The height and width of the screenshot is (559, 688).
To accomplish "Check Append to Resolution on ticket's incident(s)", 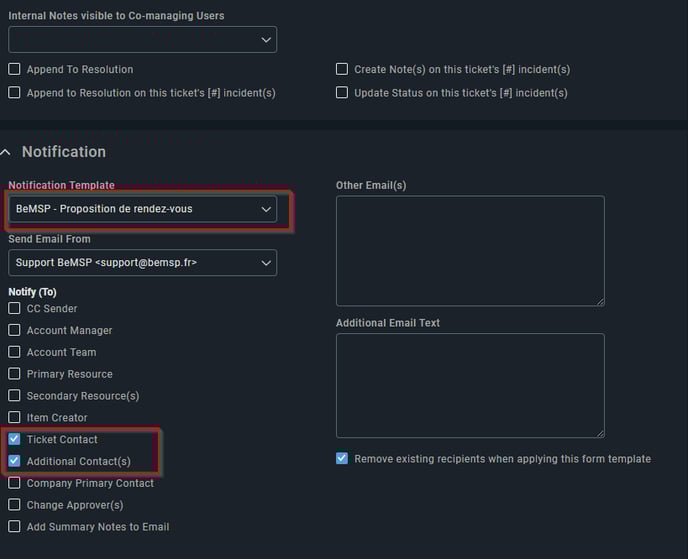I will [14, 93].
